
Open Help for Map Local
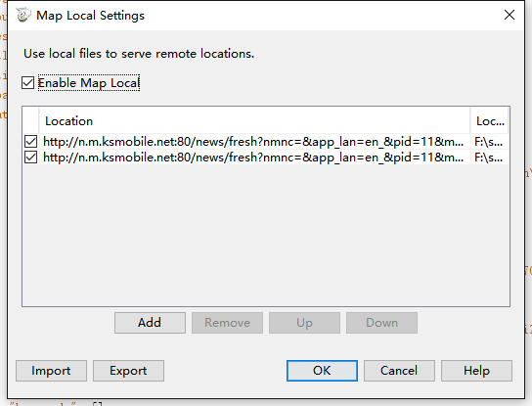tap(476, 371)
